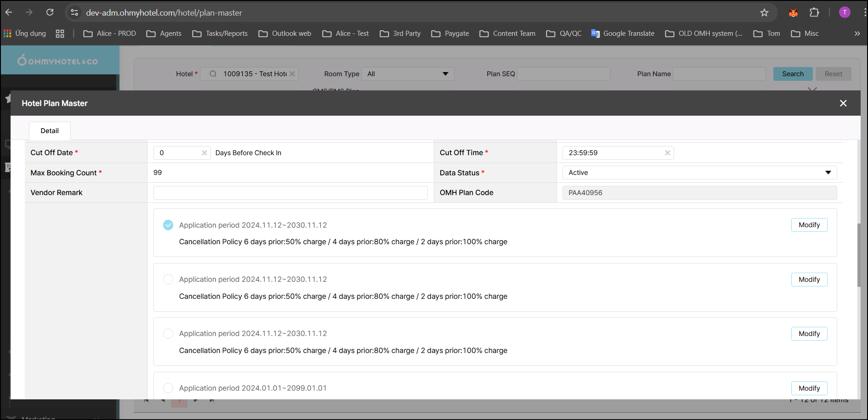The image size is (868, 420).
Task: Open the Google Translate bookmark
Action: (x=623, y=34)
